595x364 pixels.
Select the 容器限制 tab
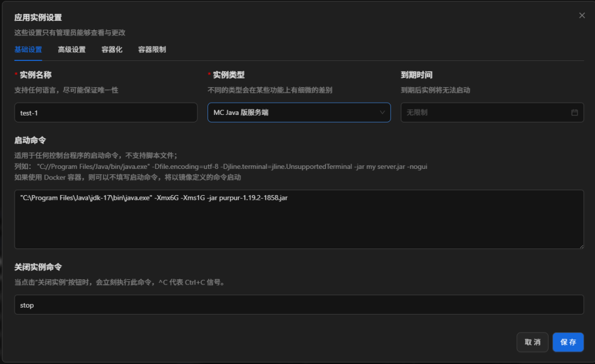click(x=152, y=50)
